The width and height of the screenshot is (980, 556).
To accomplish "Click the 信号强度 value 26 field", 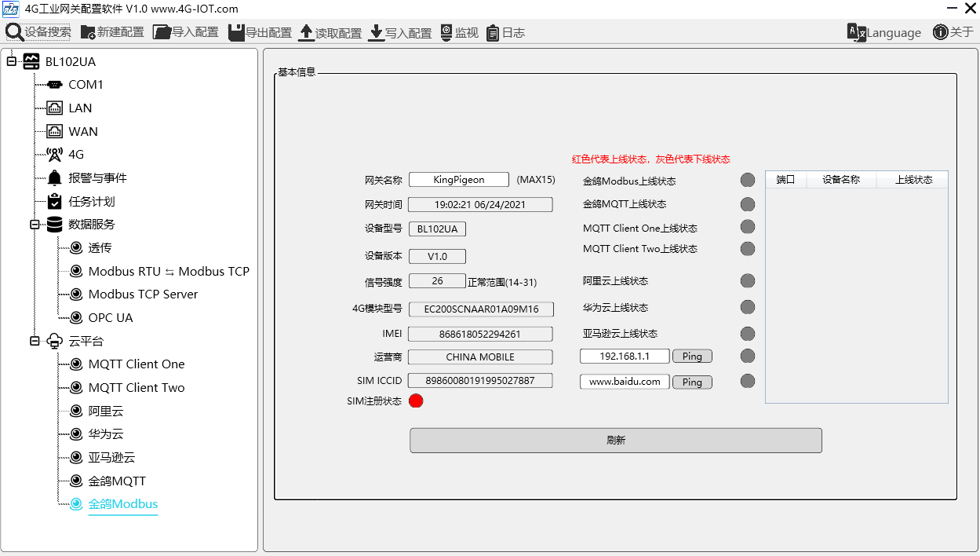I will pyautogui.click(x=437, y=281).
